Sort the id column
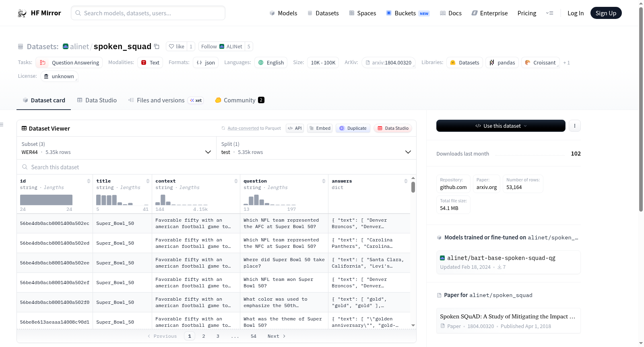Image resolution: width=644 pixels, height=347 pixels. click(x=89, y=181)
